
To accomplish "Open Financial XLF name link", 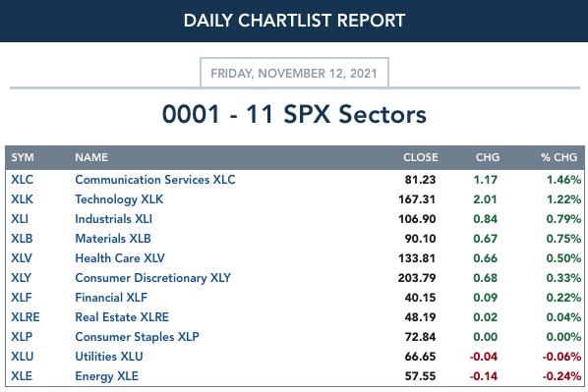I will (111, 297).
